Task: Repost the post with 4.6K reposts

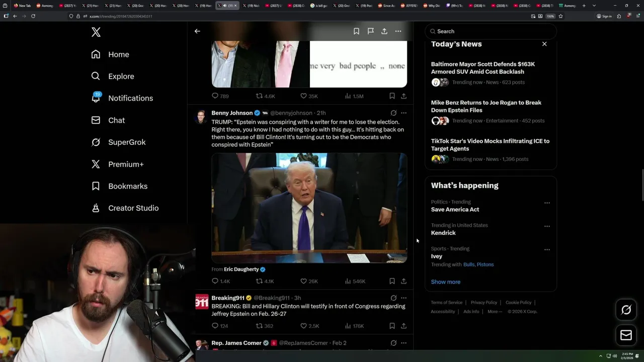Action: 265,96
